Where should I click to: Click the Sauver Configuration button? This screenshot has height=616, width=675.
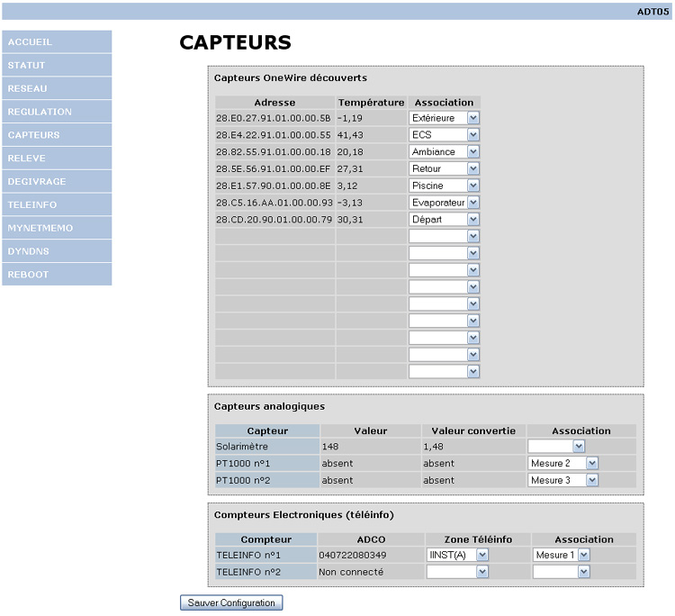(231, 602)
